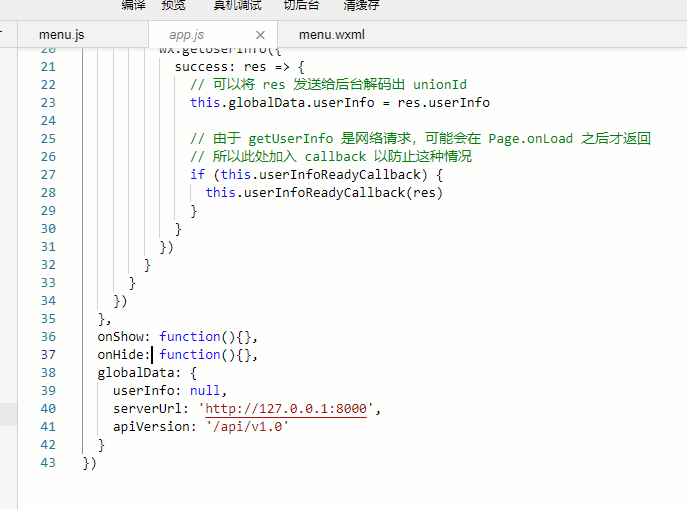Click 'serverUrl' property name
The image size is (687, 509).
click(x=147, y=409)
